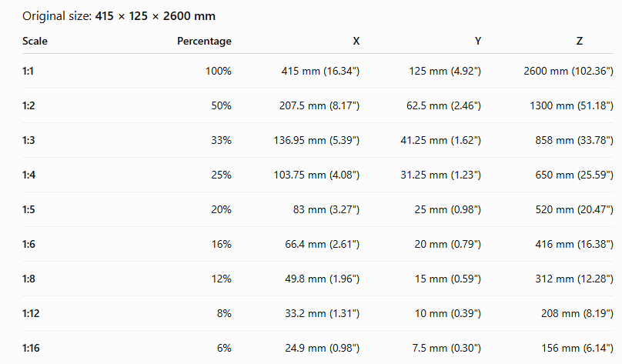This screenshot has height=364, width=622.
Task: Click the Y column header
Action: [x=478, y=41]
